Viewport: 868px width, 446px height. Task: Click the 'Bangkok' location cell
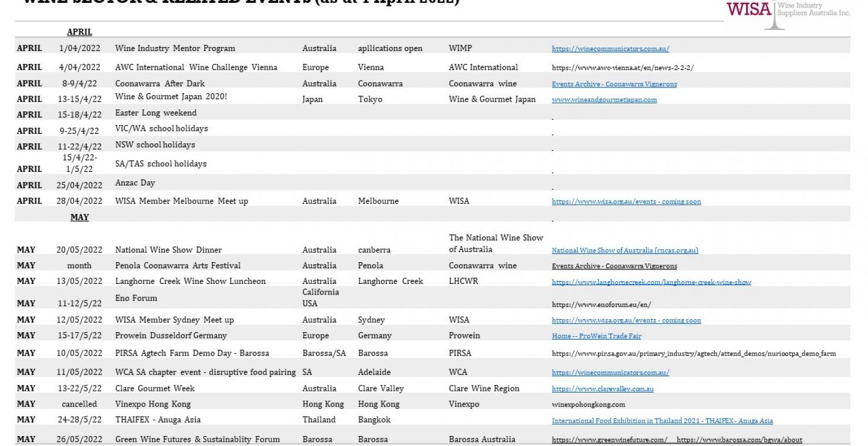(374, 420)
